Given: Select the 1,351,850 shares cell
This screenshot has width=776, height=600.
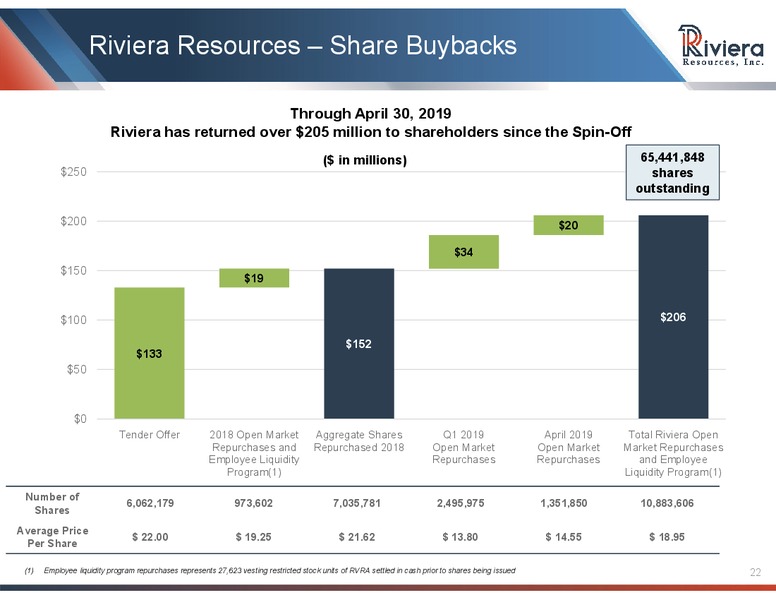Looking at the screenshot, I should coord(564,503).
